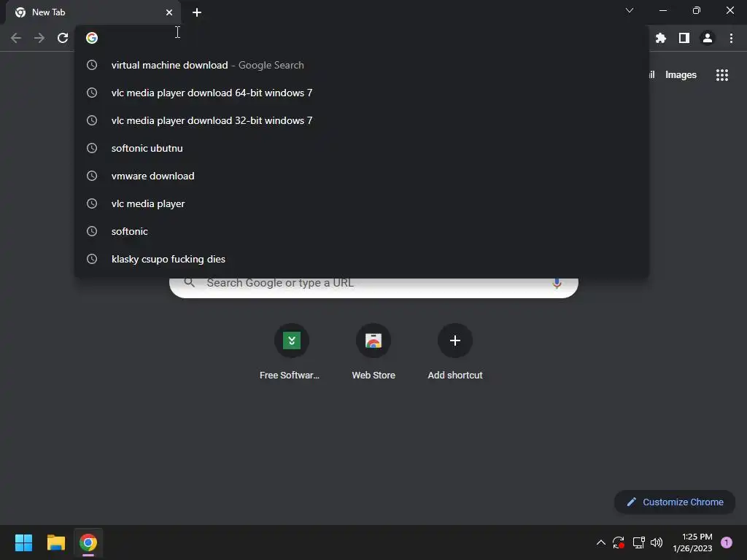Click the voice search microphone
The width and height of the screenshot is (747, 560).
557,283
